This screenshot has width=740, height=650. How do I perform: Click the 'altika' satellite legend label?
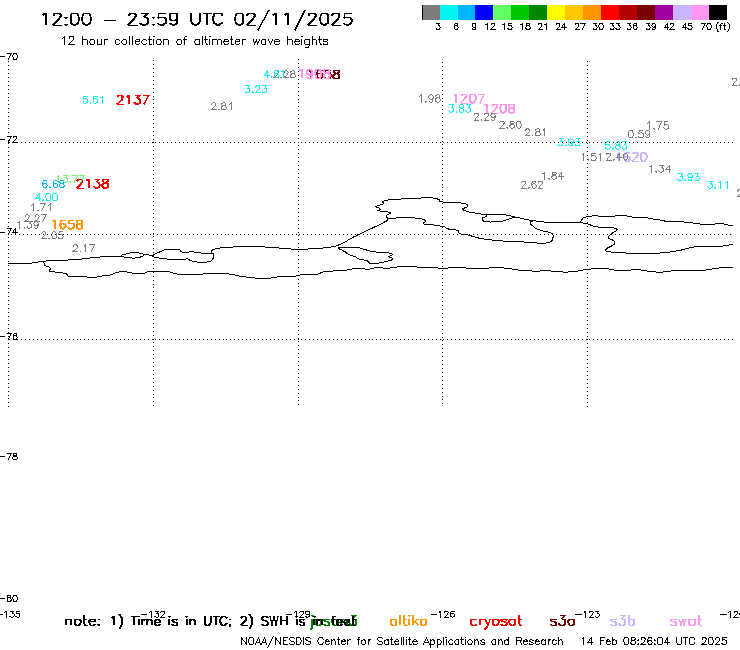pos(408,621)
